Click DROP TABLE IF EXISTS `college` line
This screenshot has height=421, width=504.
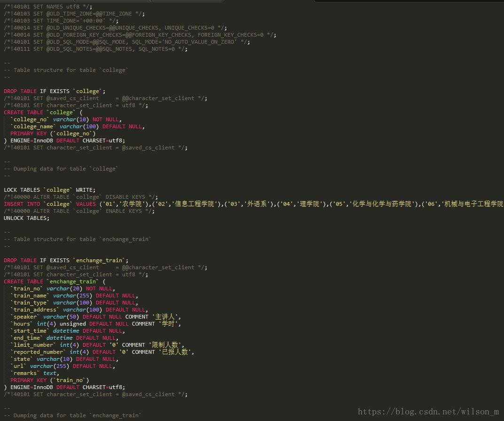tap(54, 91)
